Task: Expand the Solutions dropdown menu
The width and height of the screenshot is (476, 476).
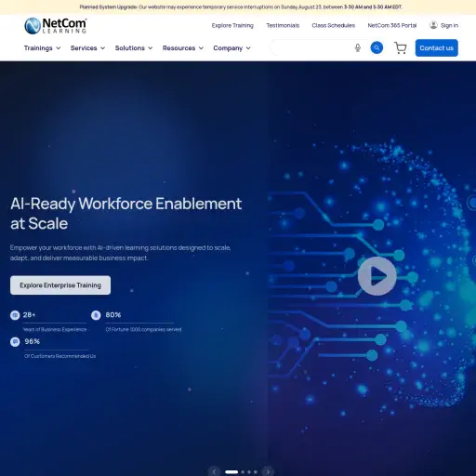Action: point(134,48)
